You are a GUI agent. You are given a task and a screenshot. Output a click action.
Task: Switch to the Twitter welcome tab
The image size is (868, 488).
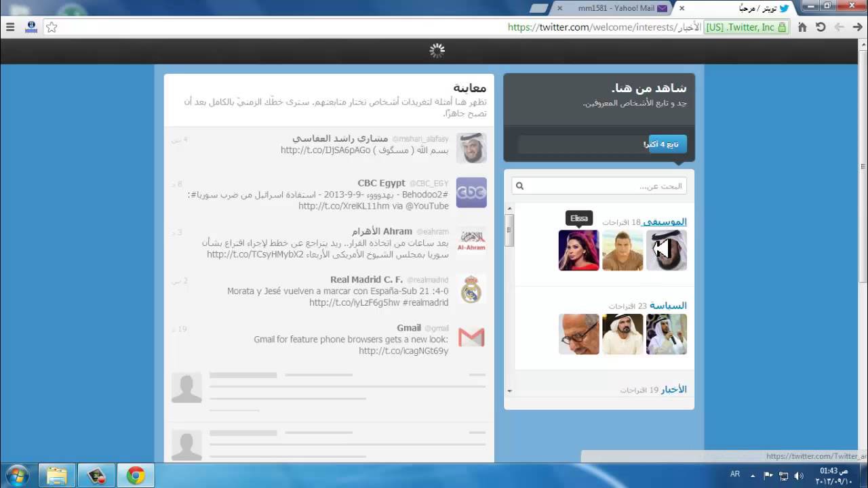pos(739,8)
